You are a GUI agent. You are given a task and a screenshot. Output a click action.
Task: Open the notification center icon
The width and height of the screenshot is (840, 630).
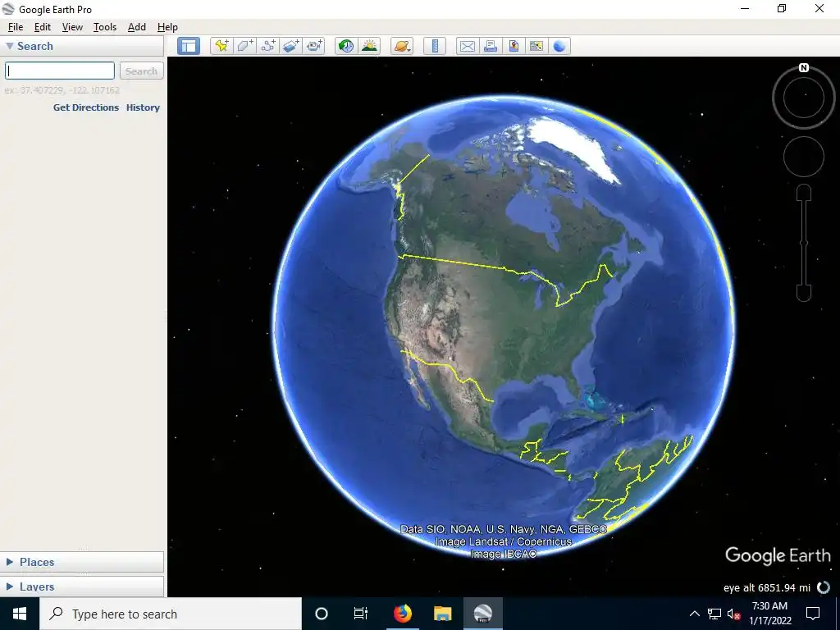pyautogui.click(x=813, y=614)
